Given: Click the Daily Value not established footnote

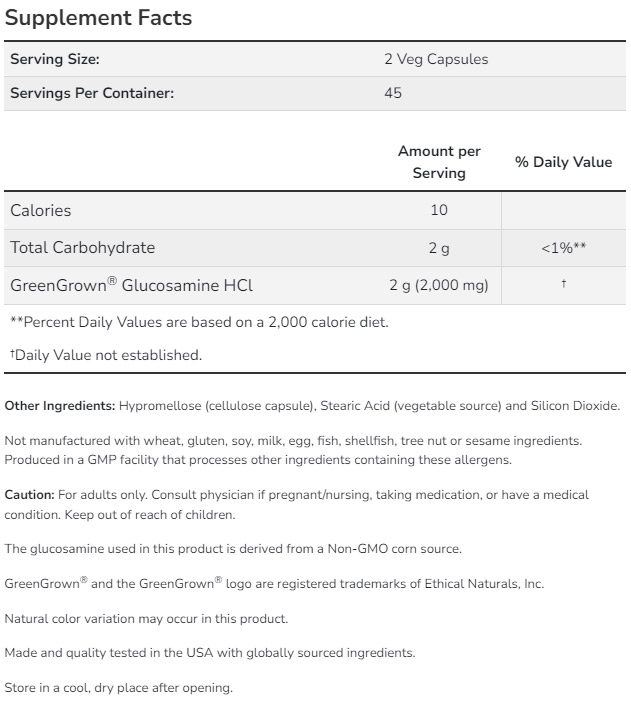Looking at the screenshot, I should coord(106,354).
